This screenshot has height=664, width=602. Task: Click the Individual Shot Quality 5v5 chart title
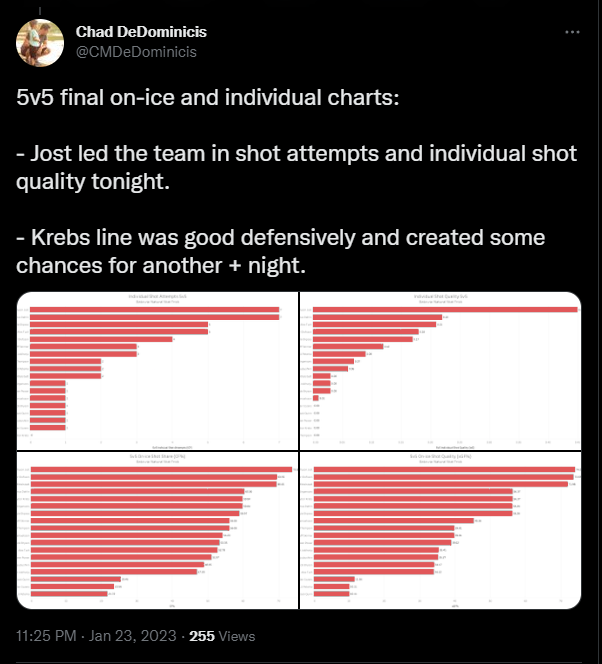point(441,296)
